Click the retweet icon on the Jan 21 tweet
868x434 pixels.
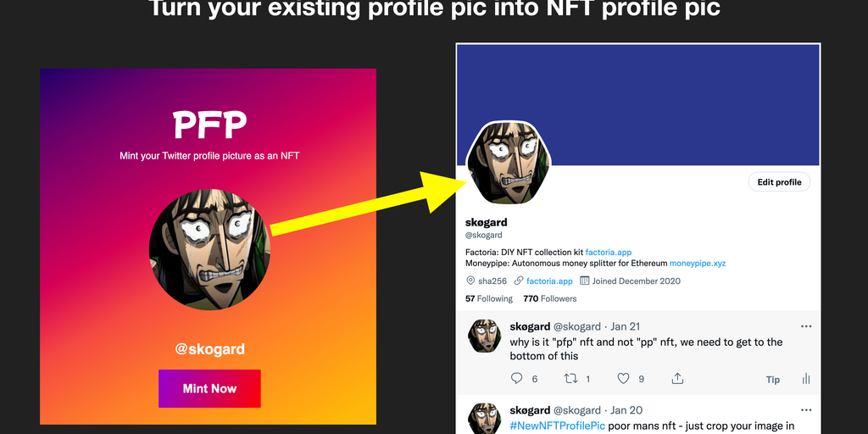pyautogui.click(x=571, y=379)
